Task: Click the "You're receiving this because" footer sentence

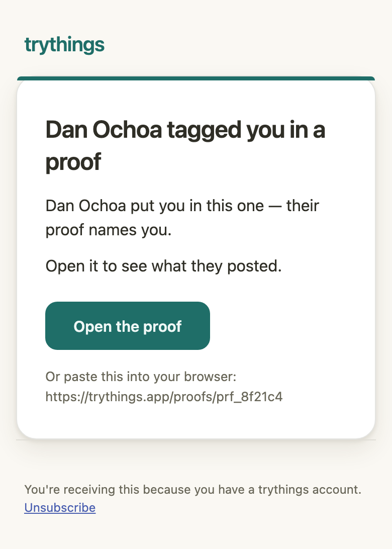Action: (192, 490)
